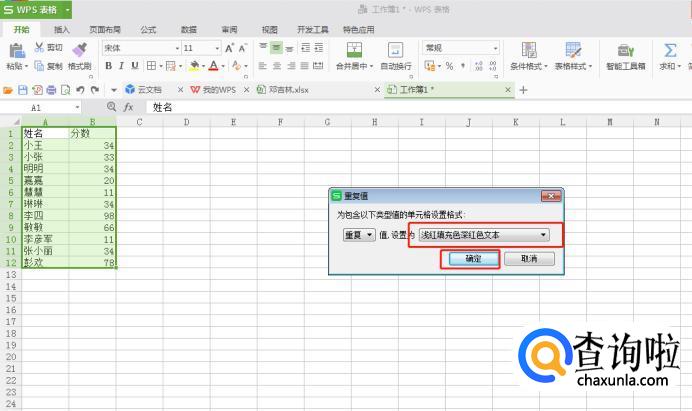Click the Merge and Center (合并居中) icon
The height and width of the screenshot is (411, 692).
coord(354,50)
